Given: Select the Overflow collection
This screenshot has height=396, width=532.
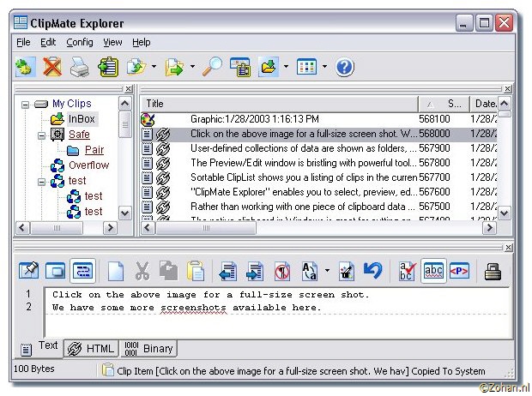Looking at the screenshot, I should (x=89, y=165).
